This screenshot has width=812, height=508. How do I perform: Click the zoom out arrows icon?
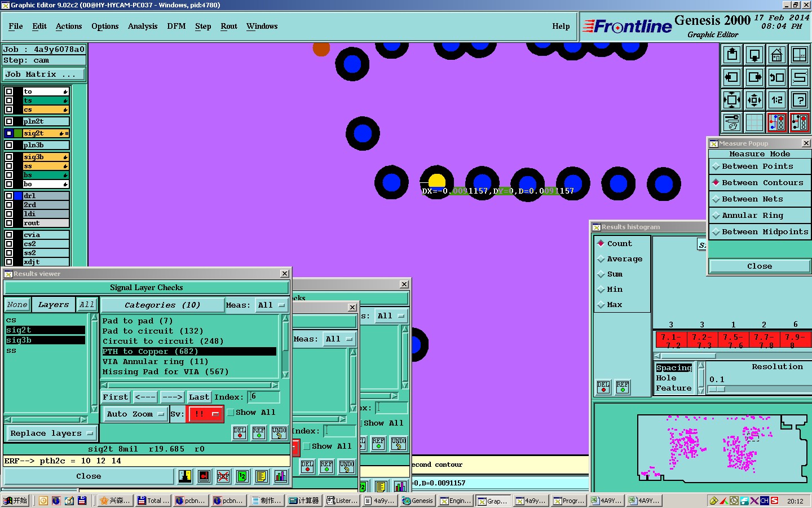click(x=754, y=100)
